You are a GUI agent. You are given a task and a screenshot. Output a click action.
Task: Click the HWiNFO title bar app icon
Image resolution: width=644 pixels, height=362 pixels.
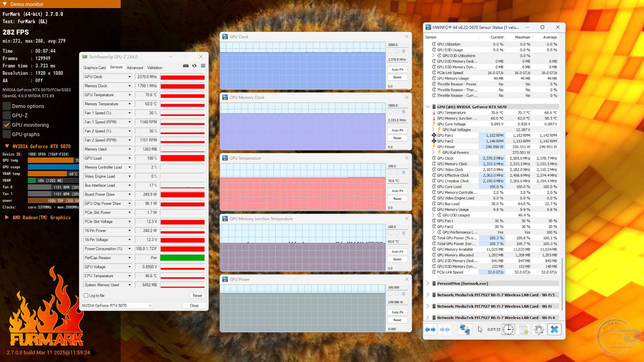click(x=428, y=27)
